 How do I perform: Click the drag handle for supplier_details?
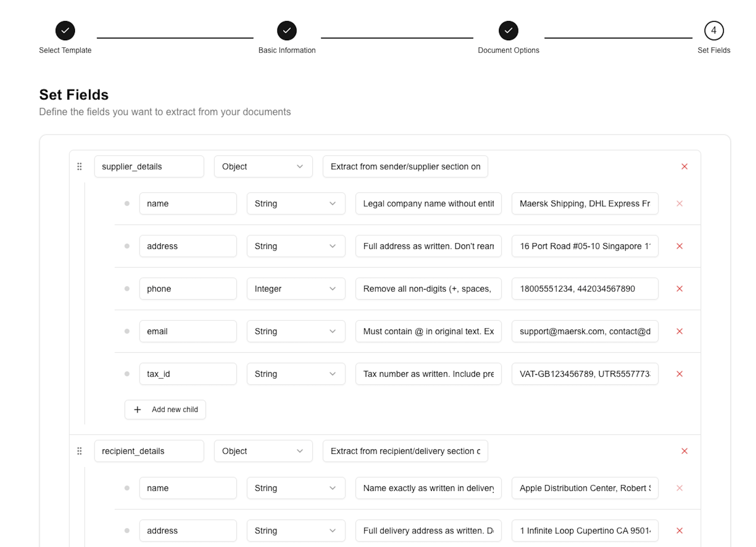[79, 167]
